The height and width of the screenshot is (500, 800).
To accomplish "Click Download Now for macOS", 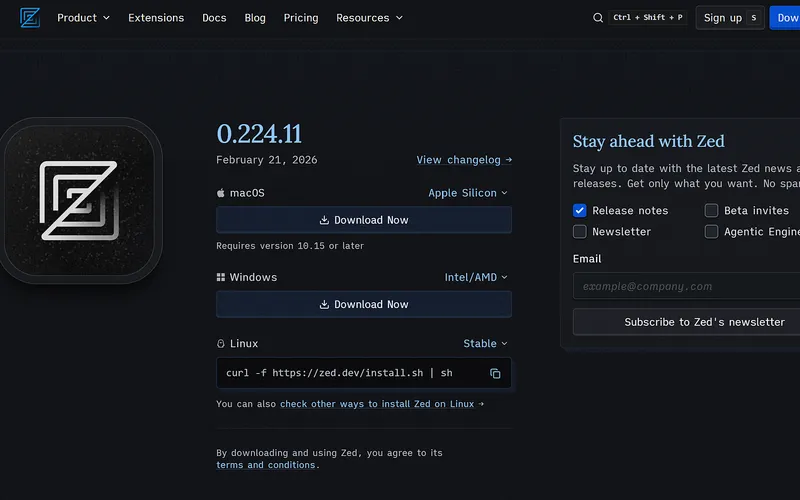I will (x=364, y=220).
